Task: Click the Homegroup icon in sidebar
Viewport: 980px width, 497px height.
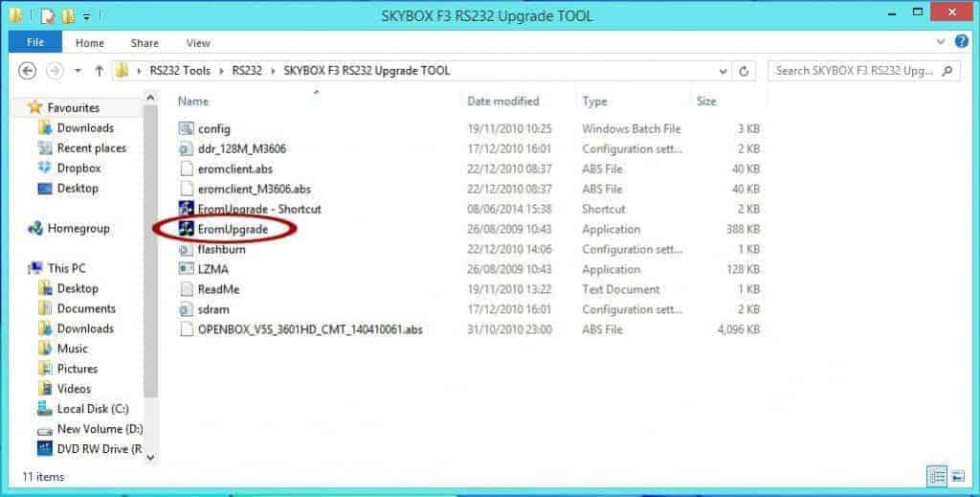Action: click(x=35, y=228)
